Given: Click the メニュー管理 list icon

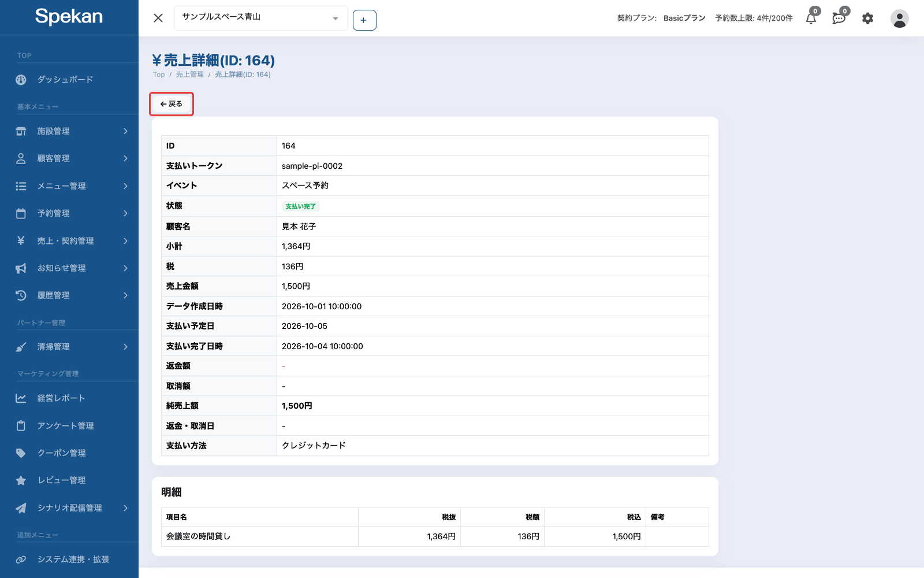Looking at the screenshot, I should pyautogui.click(x=21, y=186).
